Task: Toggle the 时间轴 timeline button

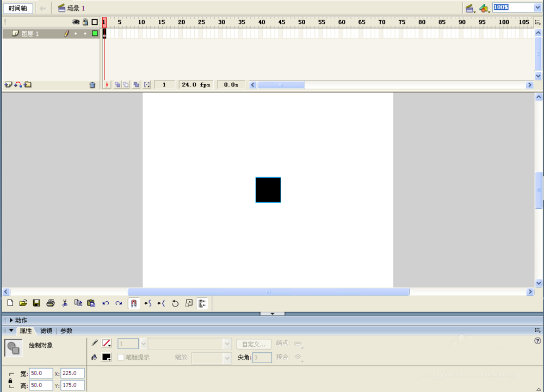Action: coord(18,8)
